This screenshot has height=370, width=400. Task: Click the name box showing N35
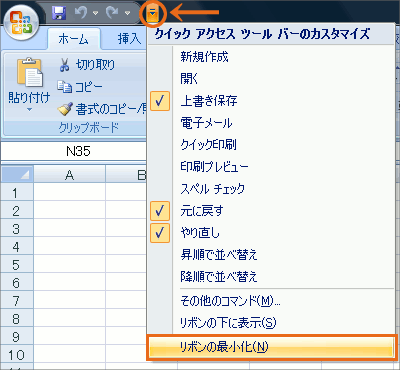[73, 151]
